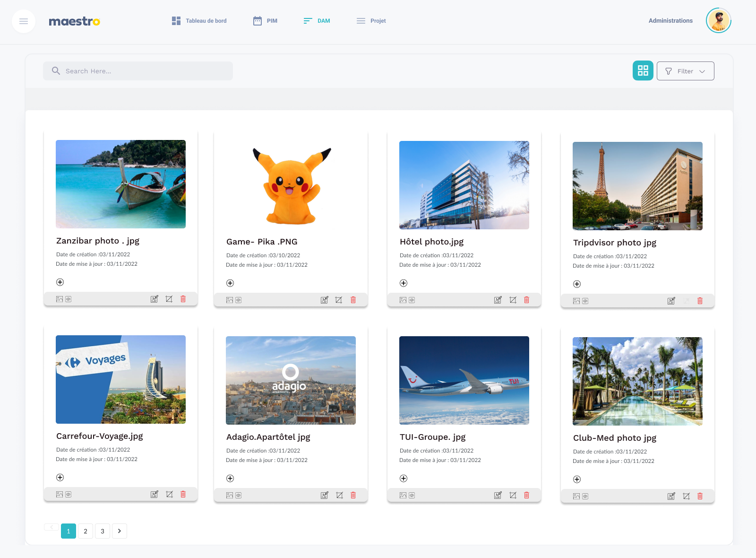
Task: Toggle preview eye on Club-Med photo
Action: tap(585, 496)
